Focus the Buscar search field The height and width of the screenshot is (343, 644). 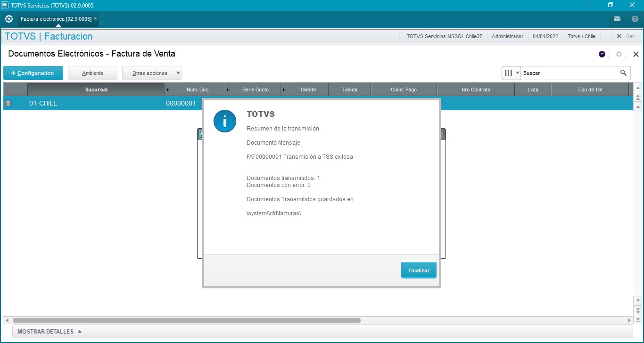pos(570,73)
